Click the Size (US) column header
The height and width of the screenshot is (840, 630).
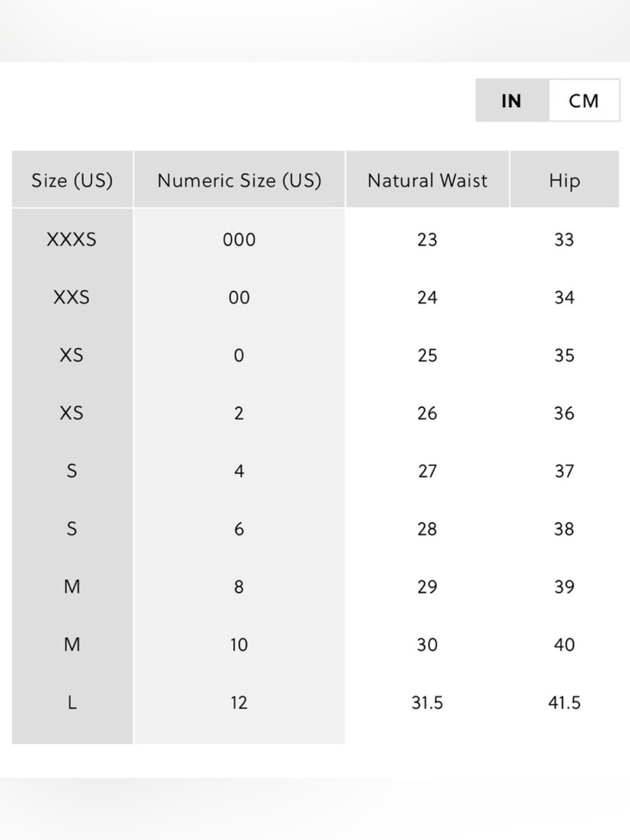click(x=72, y=180)
